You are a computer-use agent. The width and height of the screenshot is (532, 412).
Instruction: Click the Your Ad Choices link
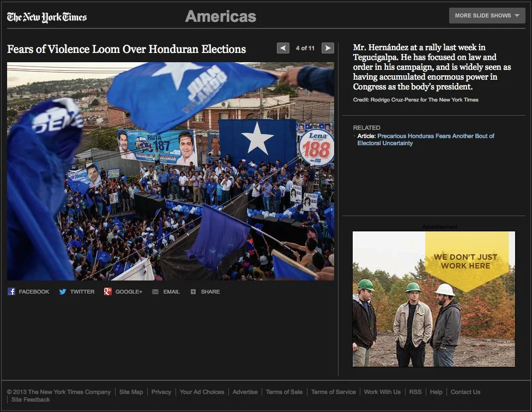[x=202, y=392]
